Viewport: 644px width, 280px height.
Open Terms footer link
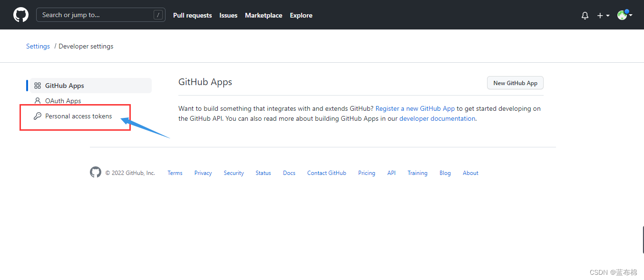(x=175, y=173)
